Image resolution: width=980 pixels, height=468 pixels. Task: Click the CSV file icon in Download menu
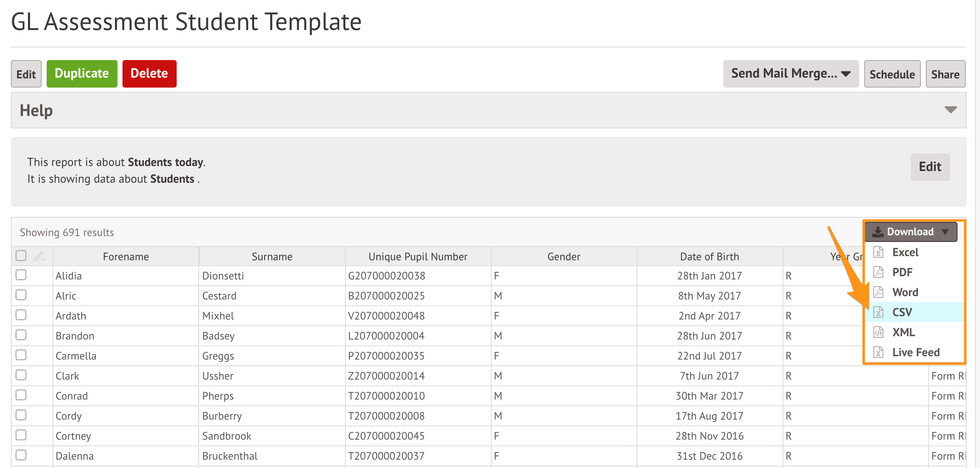[878, 312]
